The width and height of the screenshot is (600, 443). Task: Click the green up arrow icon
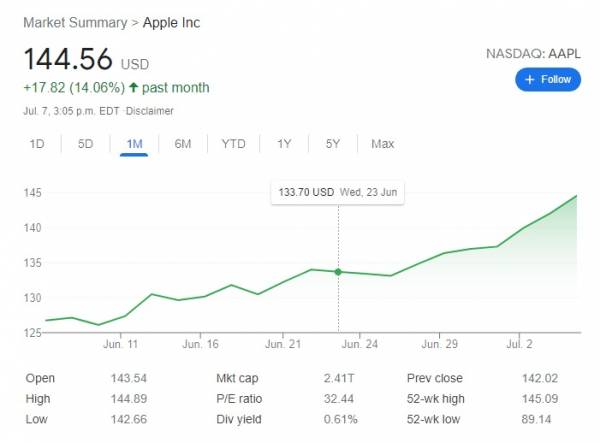pyautogui.click(x=133, y=88)
